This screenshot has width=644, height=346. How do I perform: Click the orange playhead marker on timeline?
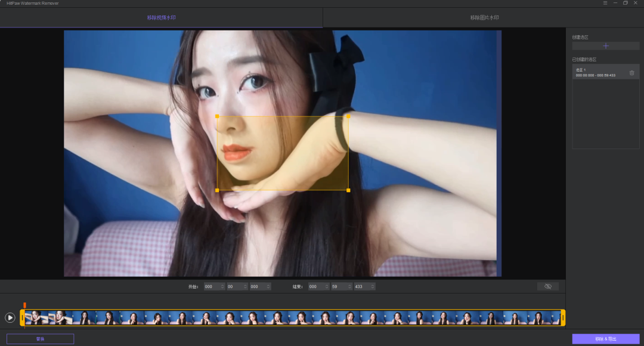point(24,305)
